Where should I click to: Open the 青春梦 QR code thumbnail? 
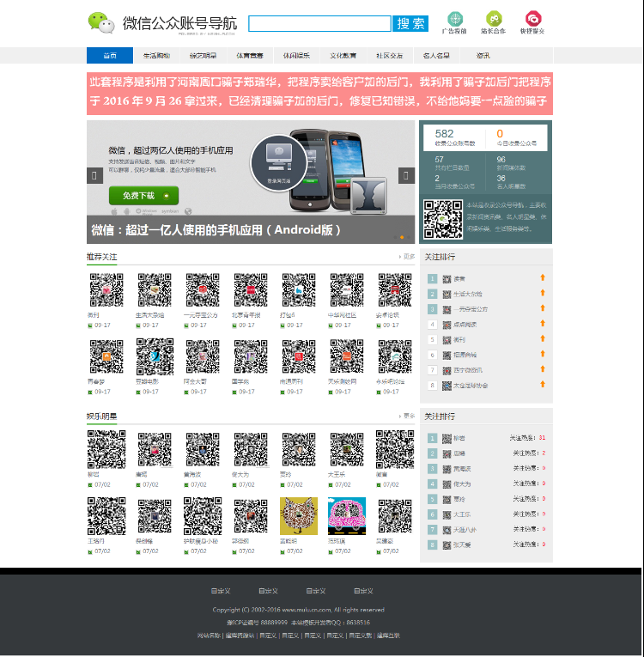pos(106,356)
